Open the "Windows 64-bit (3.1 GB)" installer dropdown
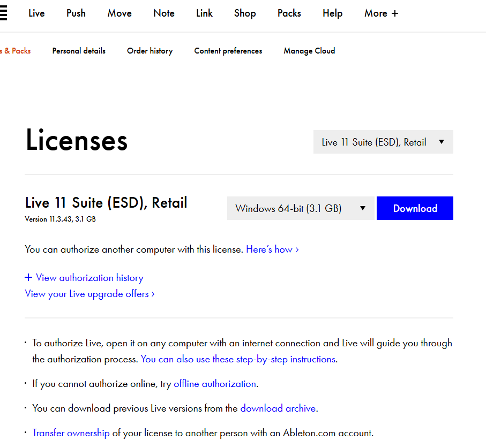This screenshot has width=486, height=448. tap(300, 208)
